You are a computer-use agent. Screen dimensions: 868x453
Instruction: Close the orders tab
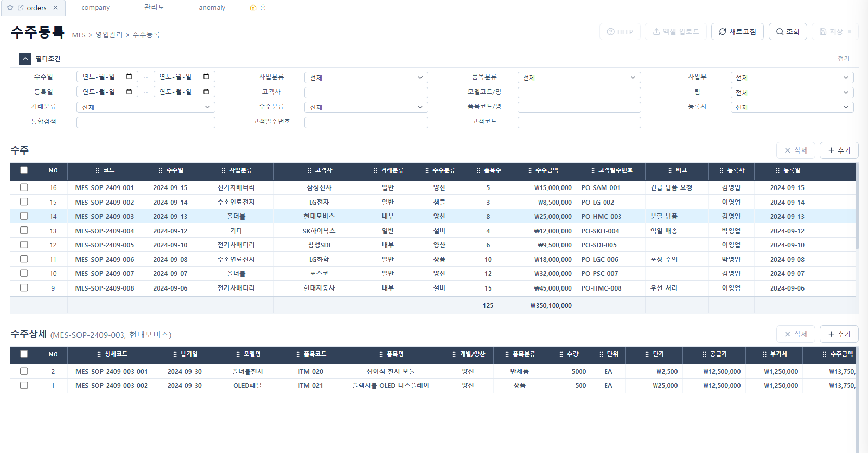point(56,8)
